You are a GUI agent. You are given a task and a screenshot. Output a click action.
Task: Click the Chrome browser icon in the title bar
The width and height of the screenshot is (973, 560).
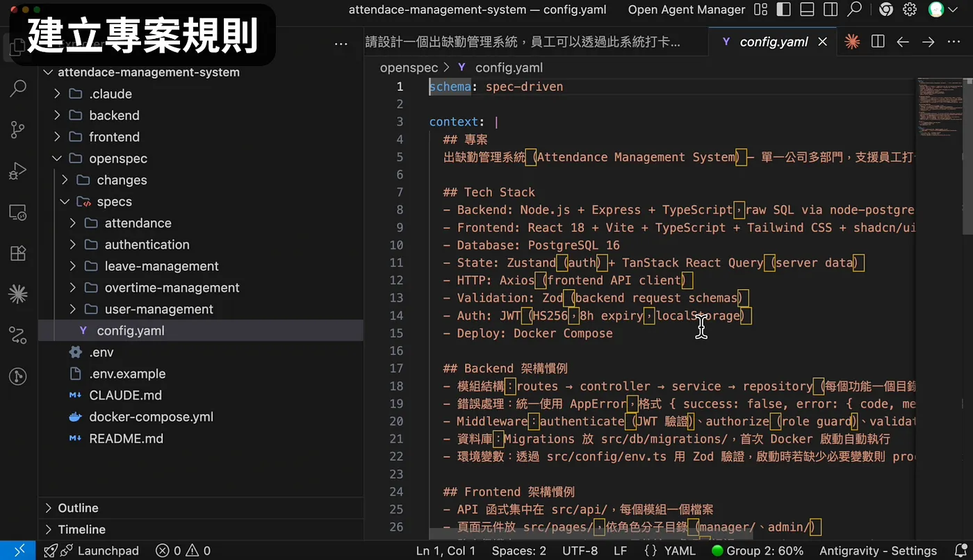[x=885, y=10]
